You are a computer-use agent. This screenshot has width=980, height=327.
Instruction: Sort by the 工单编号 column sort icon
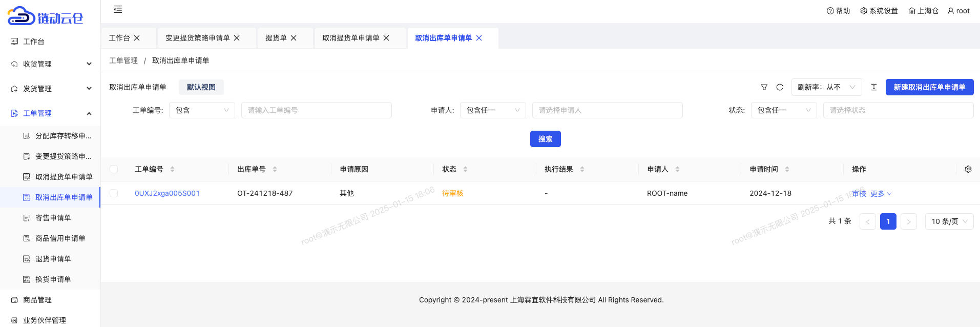tap(172, 169)
